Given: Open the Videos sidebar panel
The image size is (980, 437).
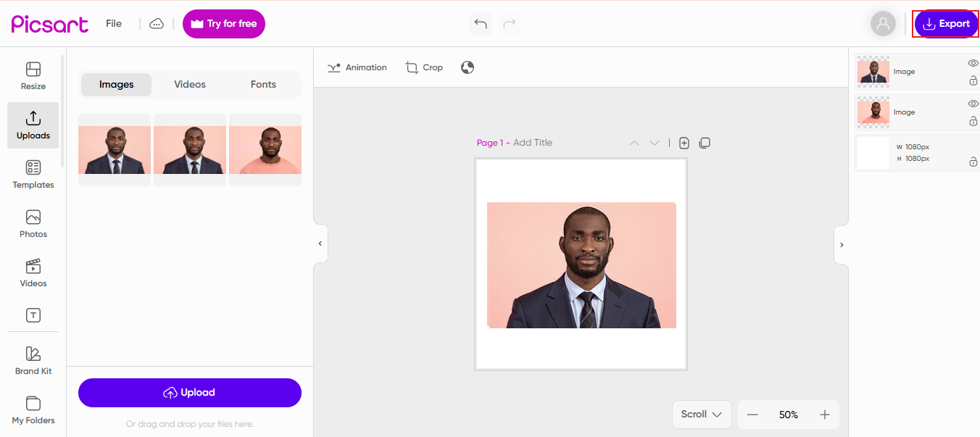Looking at the screenshot, I should coord(33,272).
